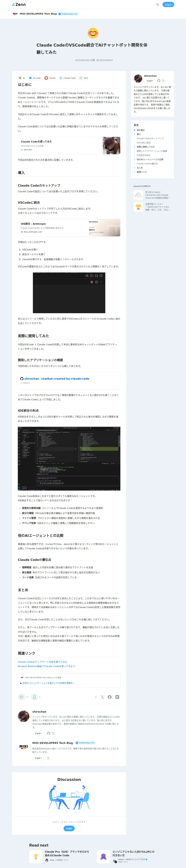186x868 pixels.
Task: Select the Claude Code topic tag
Action: (x=68, y=78)
